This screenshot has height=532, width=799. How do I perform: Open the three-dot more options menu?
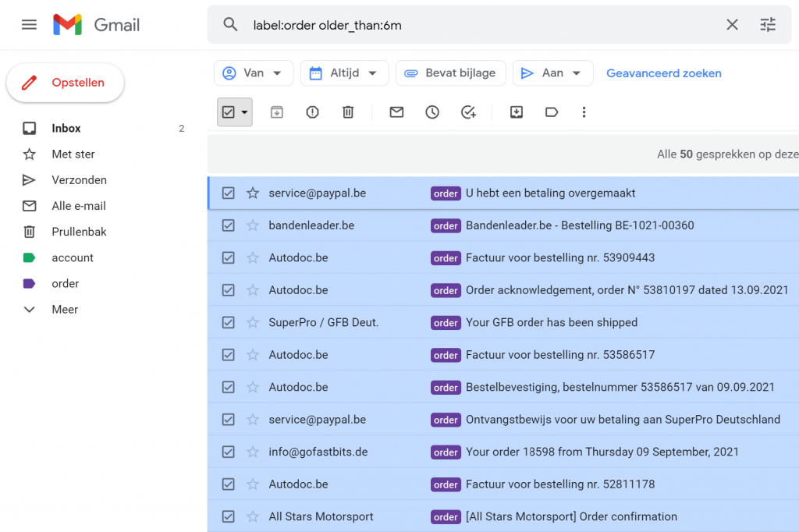(x=584, y=112)
